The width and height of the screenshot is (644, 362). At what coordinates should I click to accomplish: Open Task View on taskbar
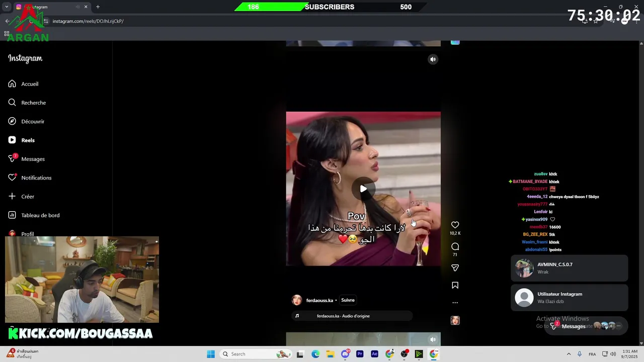(300, 354)
